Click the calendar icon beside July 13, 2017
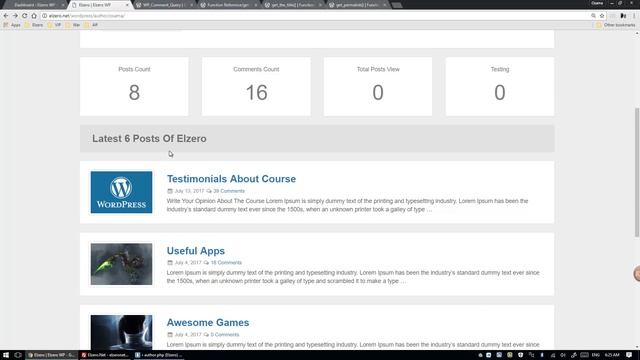The image size is (640, 360). [170, 191]
